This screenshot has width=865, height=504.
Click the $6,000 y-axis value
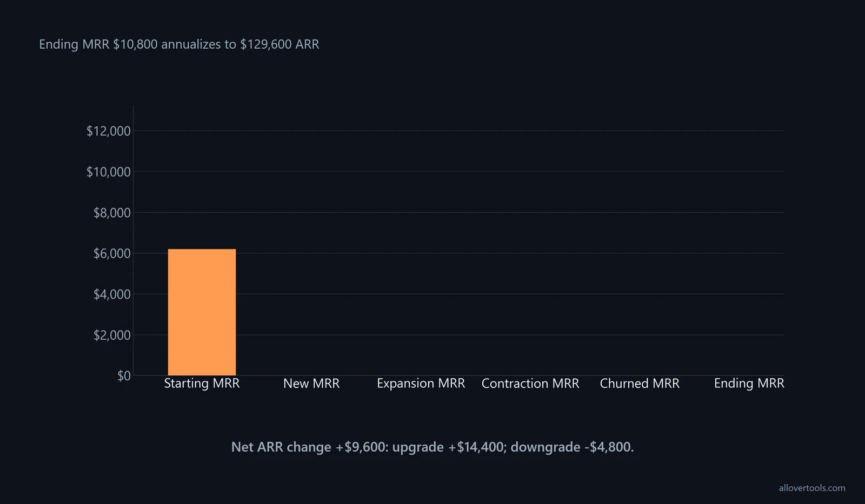click(x=112, y=253)
